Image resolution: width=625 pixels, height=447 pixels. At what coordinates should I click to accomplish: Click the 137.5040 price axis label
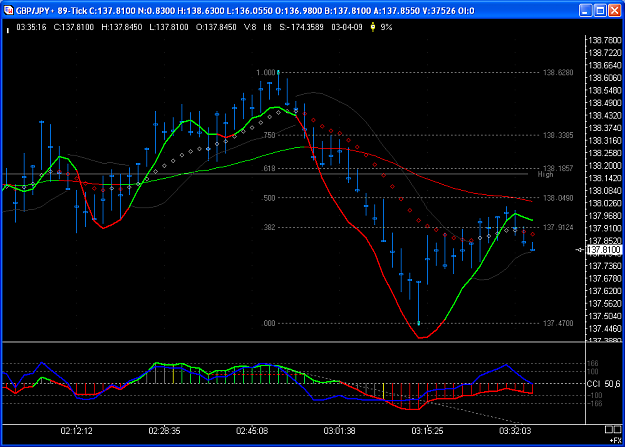click(x=605, y=316)
